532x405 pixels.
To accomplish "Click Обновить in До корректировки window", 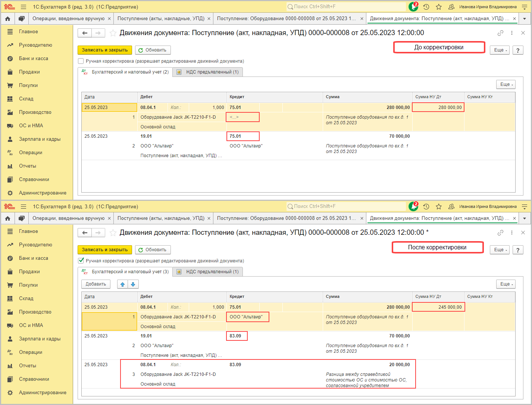I will 153,50.
